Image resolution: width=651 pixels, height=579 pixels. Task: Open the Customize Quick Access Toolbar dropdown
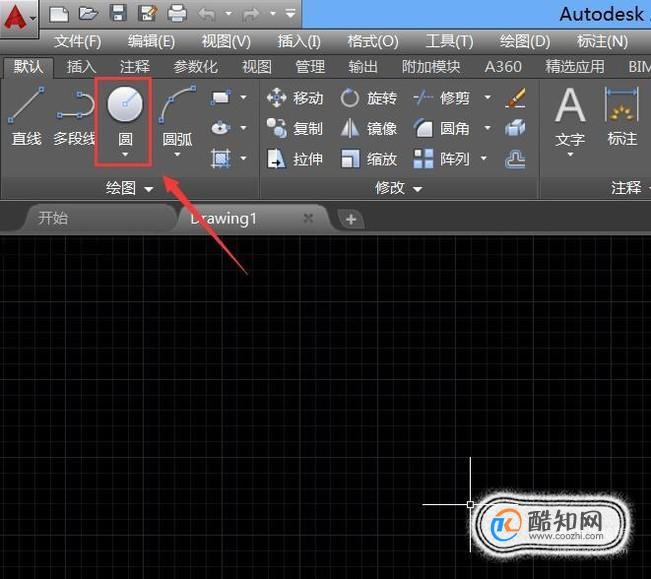290,14
